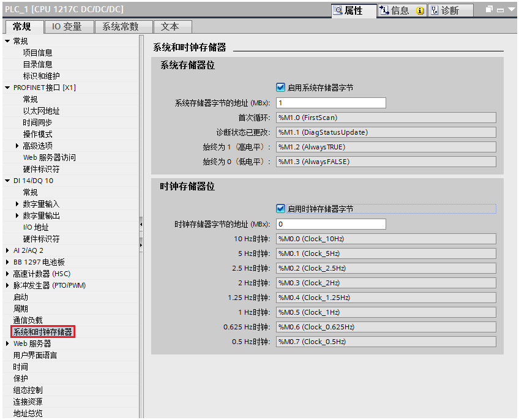Image resolution: width=519 pixels, height=420 pixels.
Task: Switch to the IO 变量 tab
Action: tap(69, 26)
